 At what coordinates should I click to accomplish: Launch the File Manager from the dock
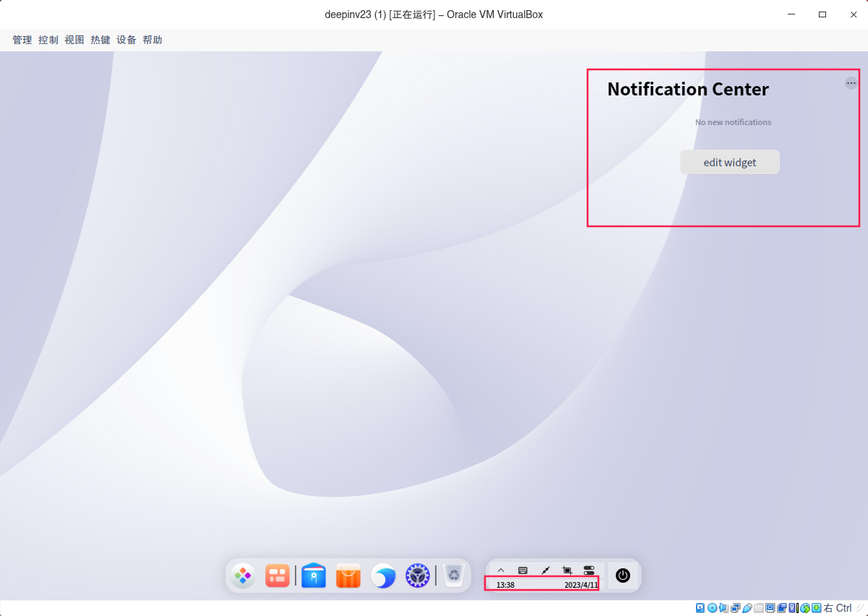pos(314,576)
